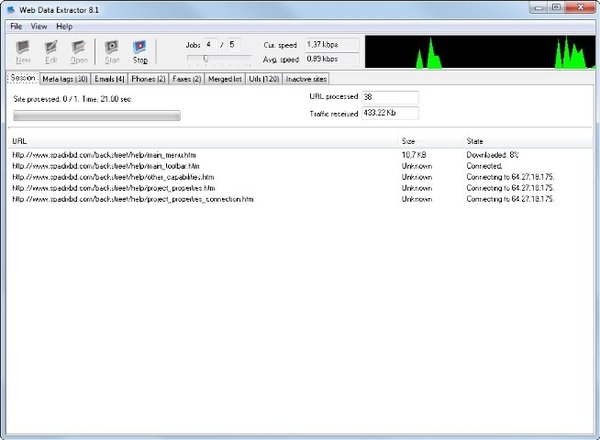The width and height of the screenshot is (600, 440).
Task: Open the Phones tab
Action: [x=148, y=79]
